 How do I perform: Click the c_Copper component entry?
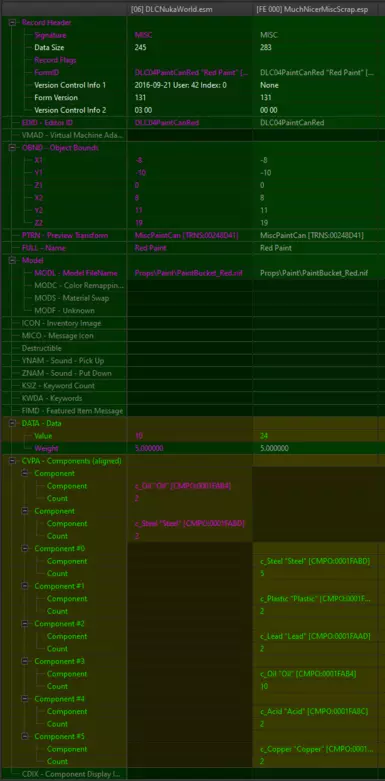click(316, 749)
